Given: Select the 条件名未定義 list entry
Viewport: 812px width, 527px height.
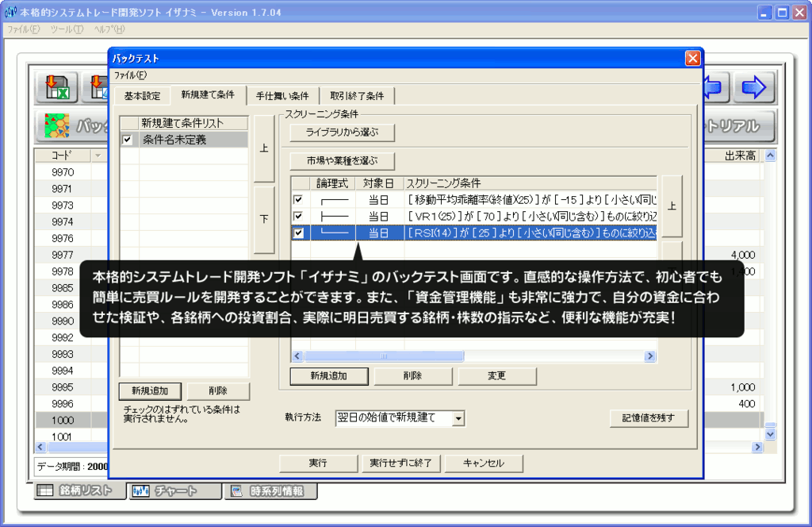Looking at the screenshot, I should (x=193, y=140).
